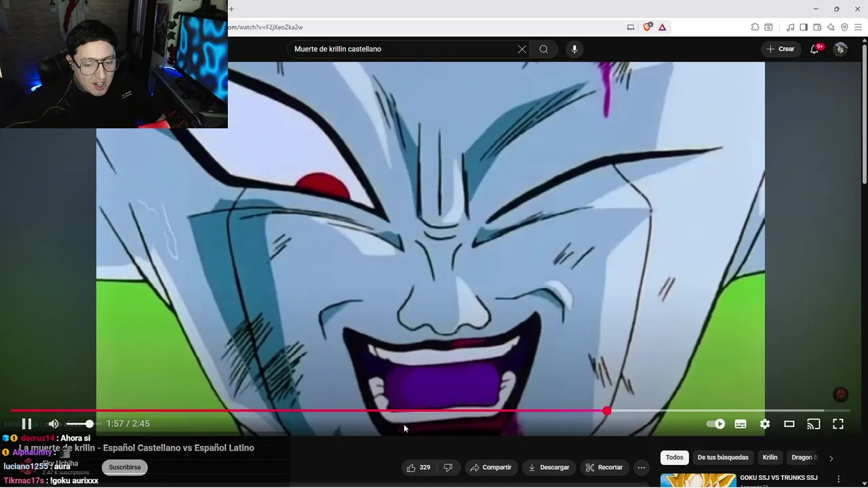Open a new browser tab with plus
This screenshot has height=488, width=868.
coord(231,9)
